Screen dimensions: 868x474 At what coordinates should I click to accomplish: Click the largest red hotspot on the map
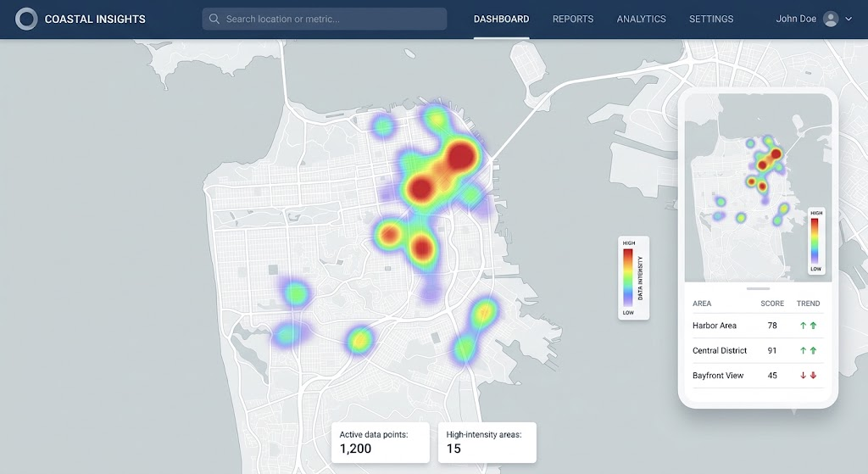460,156
